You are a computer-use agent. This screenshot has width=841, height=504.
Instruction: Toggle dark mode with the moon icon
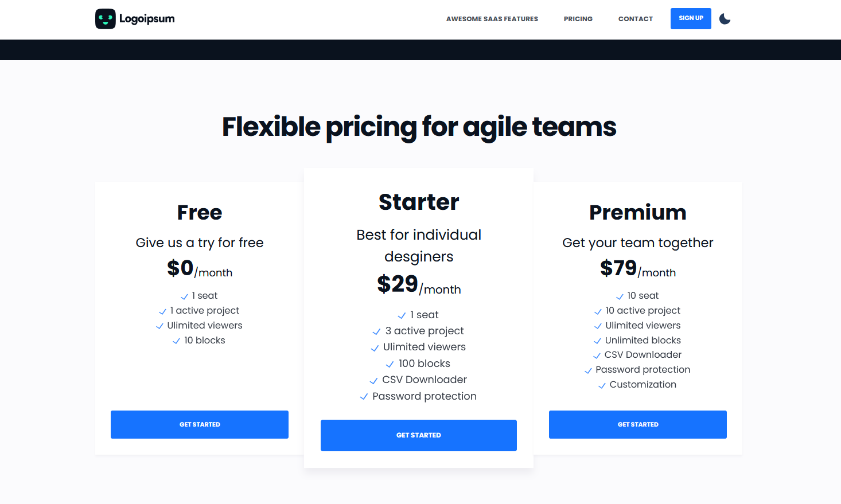point(725,18)
